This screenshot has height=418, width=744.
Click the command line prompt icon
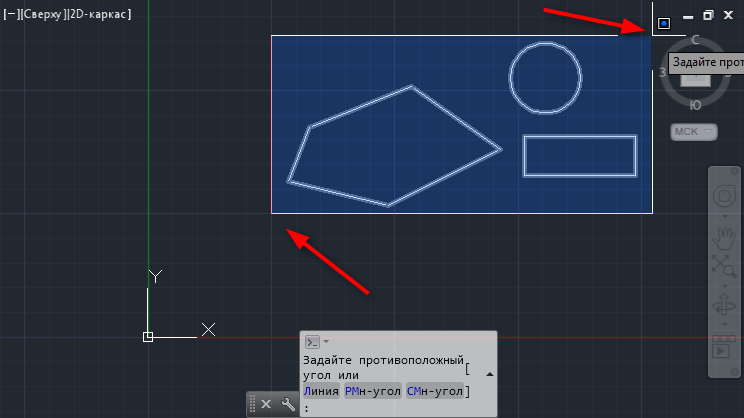click(x=312, y=342)
